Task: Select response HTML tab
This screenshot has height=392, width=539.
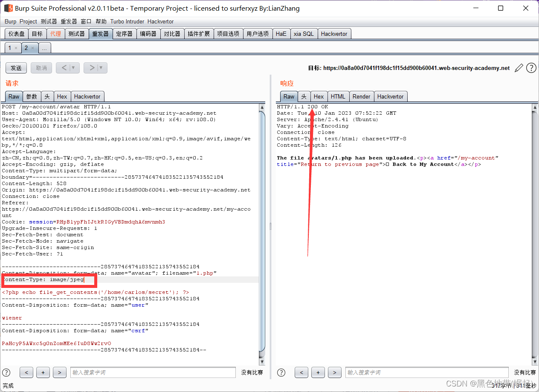Action: click(338, 96)
